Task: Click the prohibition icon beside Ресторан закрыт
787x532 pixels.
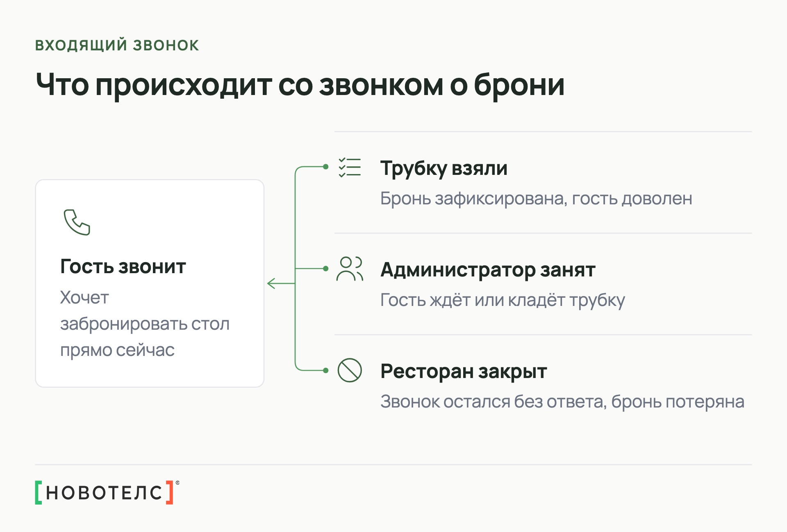Action: click(350, 370)
